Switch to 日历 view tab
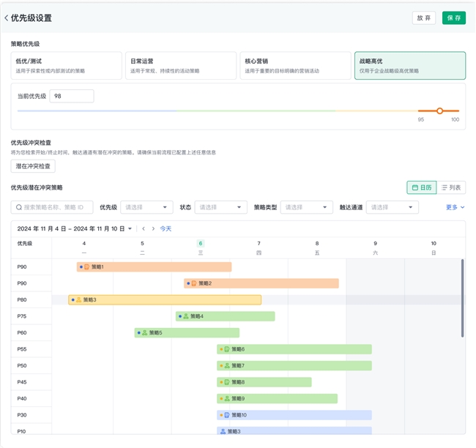476x448 pixels. click(421, 187)
